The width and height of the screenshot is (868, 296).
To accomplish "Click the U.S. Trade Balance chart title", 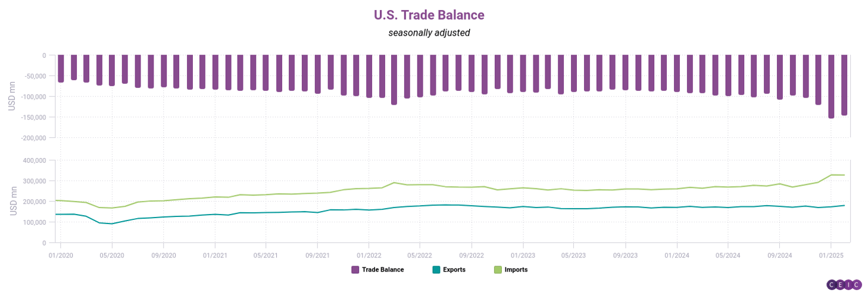I will [x=429, y=14].
